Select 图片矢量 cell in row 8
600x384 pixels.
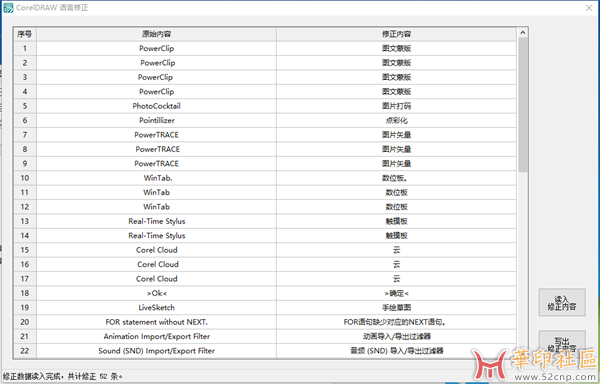(396, 149)
